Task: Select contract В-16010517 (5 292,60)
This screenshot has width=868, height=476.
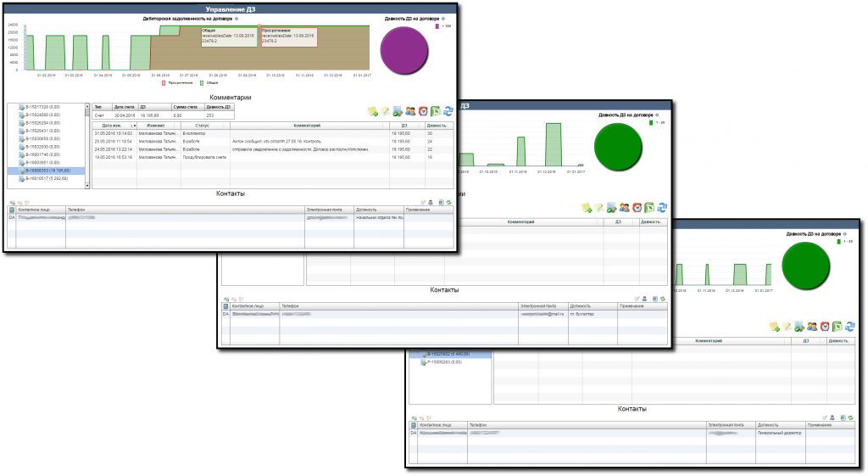Action: [x=47, y=178]
